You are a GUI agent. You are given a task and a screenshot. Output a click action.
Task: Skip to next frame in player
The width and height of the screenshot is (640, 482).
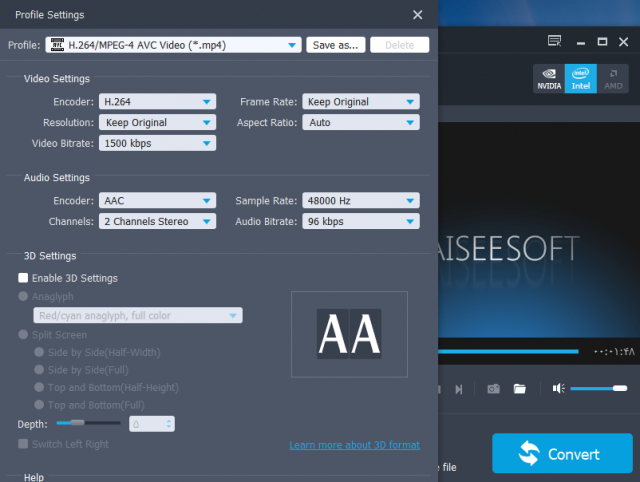point(459,389)
